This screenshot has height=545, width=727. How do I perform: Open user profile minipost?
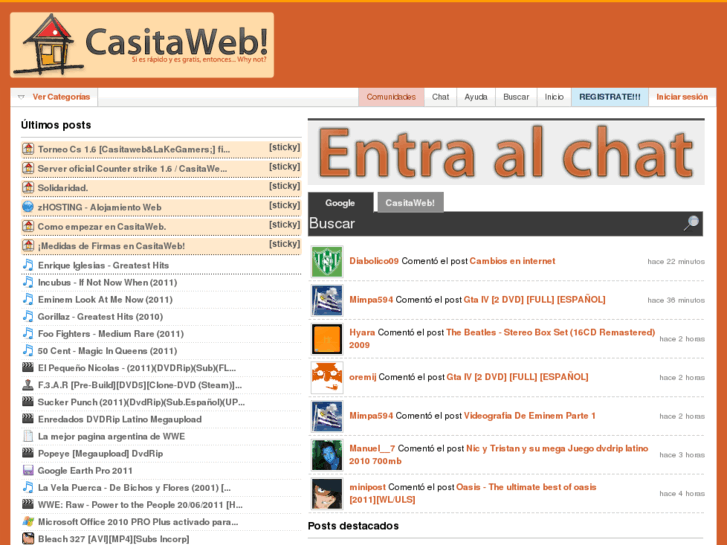click(367, 487)
